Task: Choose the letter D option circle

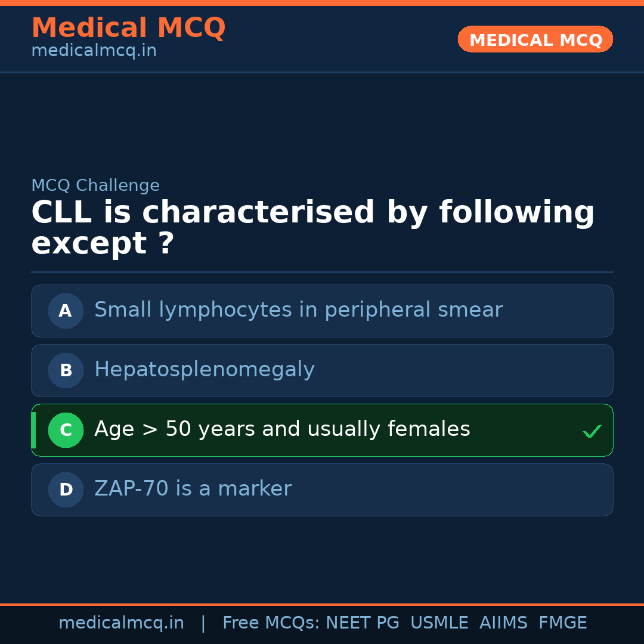Action: [66, 490]
